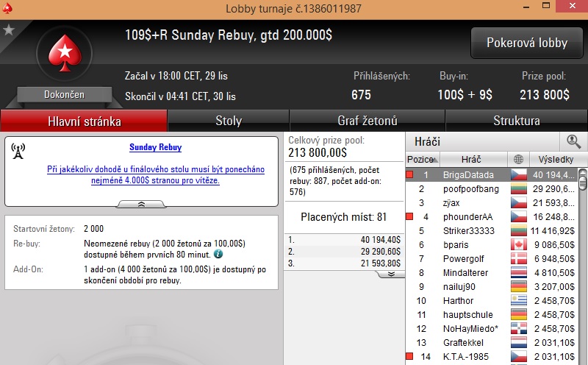This screenshot has height=365, width=588.
Task: Click third place payout 21 593,80$
Action: click(380, 263)
